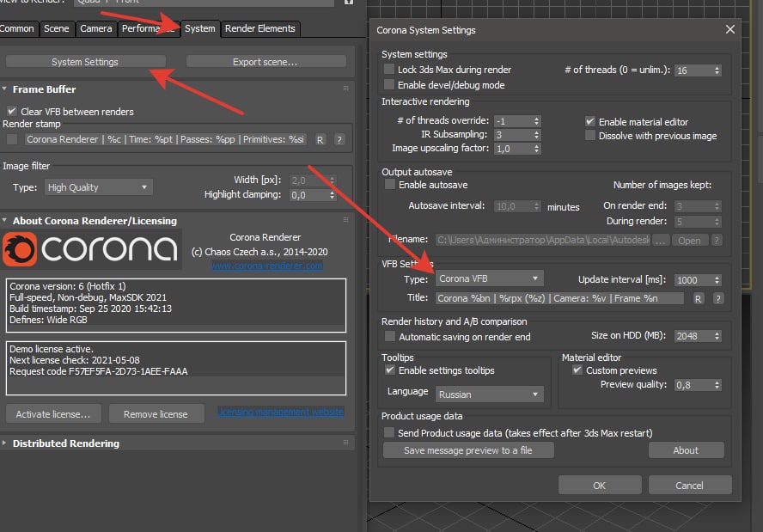
Task: Click the '...' browse button for autosave filename
Action: click(660, 240)
